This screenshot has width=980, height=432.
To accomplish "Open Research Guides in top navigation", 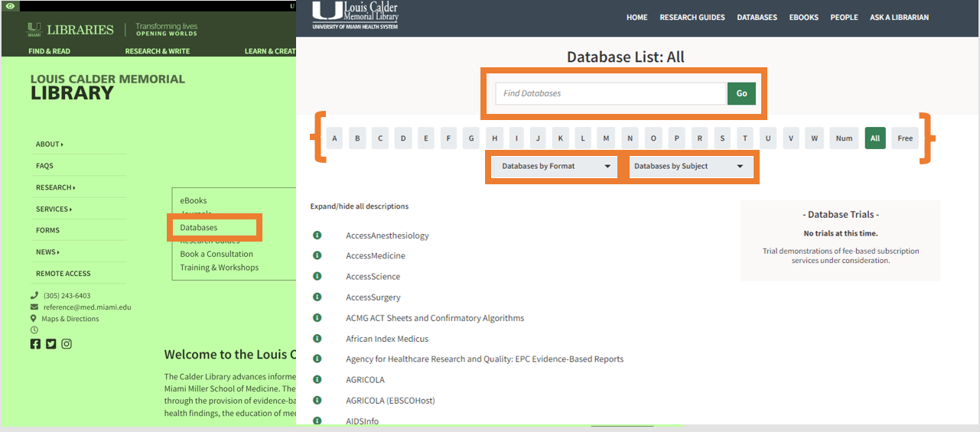I will point(692,18).
